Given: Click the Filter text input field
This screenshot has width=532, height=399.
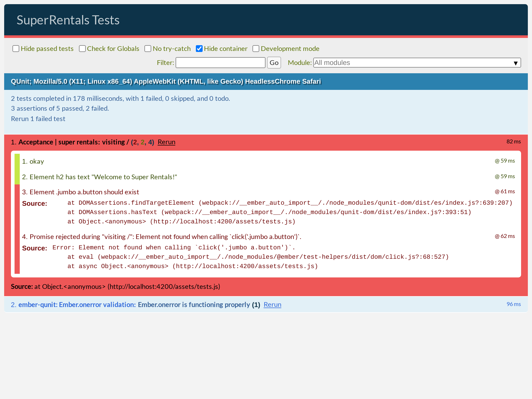Looking at the screenshot, I should point(221,63).
